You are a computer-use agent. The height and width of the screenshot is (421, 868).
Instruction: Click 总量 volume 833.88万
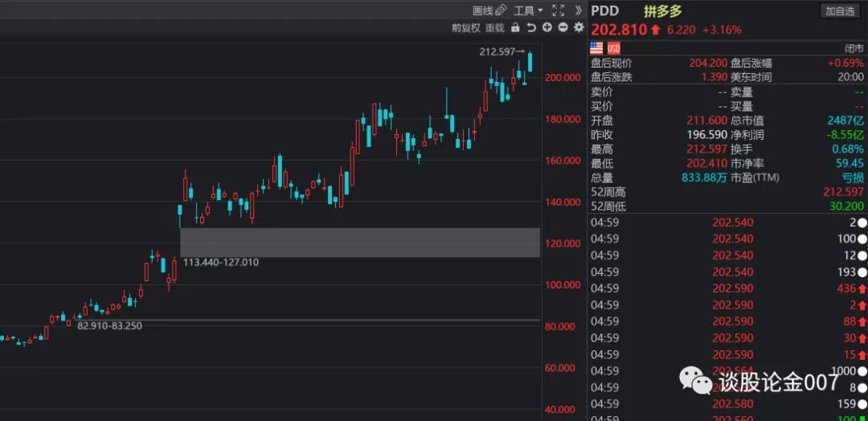pyautogui.click(x=703, y=178)
